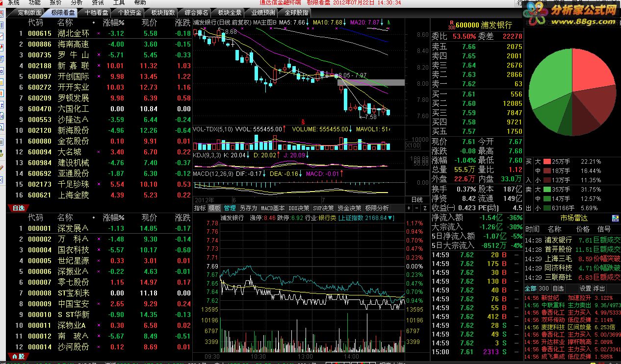Open the 上证指数 overlay dropdown

[366, 218]
